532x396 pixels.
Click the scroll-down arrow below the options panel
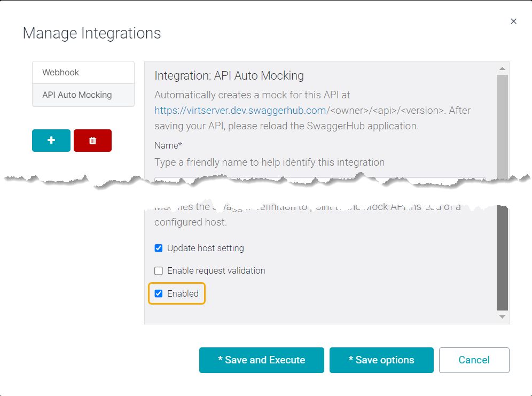pyautogui.click(x=502, y=316)
